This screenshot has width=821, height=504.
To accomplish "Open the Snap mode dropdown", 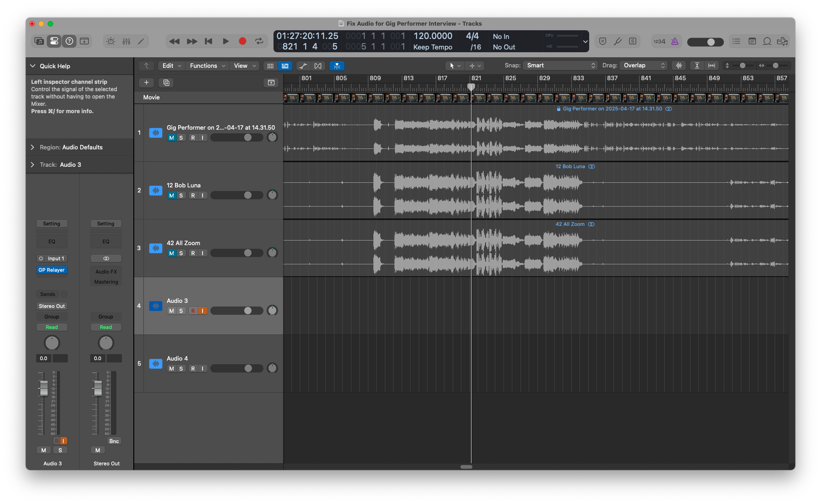I will coord(560,66).
